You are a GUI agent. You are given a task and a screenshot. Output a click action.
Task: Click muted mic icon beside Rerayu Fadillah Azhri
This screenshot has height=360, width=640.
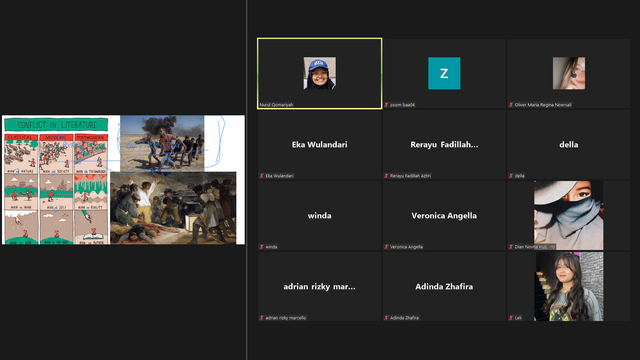coord(386,176)
